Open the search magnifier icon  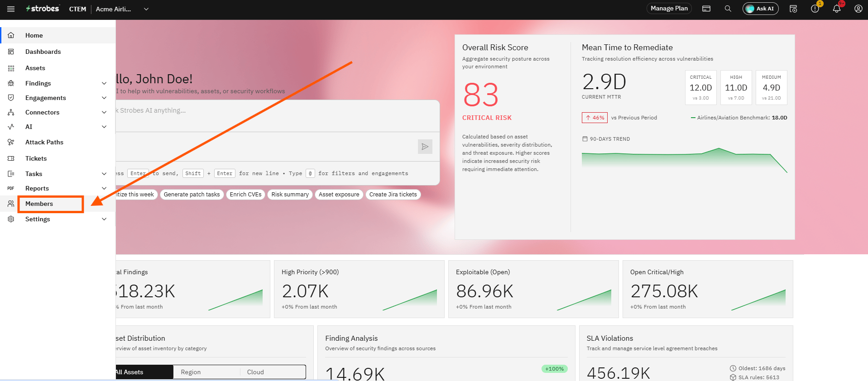(728, 9)
